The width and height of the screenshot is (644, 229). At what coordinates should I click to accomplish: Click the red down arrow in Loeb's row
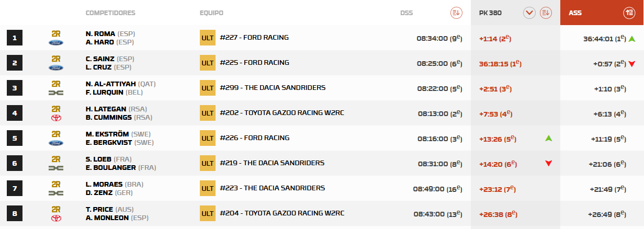point(548,164)
